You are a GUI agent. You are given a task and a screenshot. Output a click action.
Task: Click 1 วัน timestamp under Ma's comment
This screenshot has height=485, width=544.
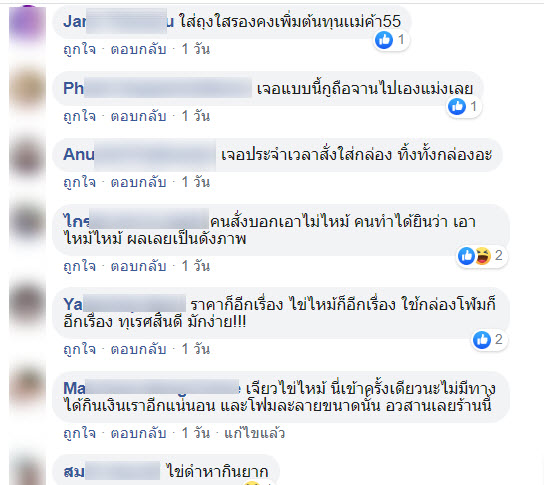coord(196,433)
